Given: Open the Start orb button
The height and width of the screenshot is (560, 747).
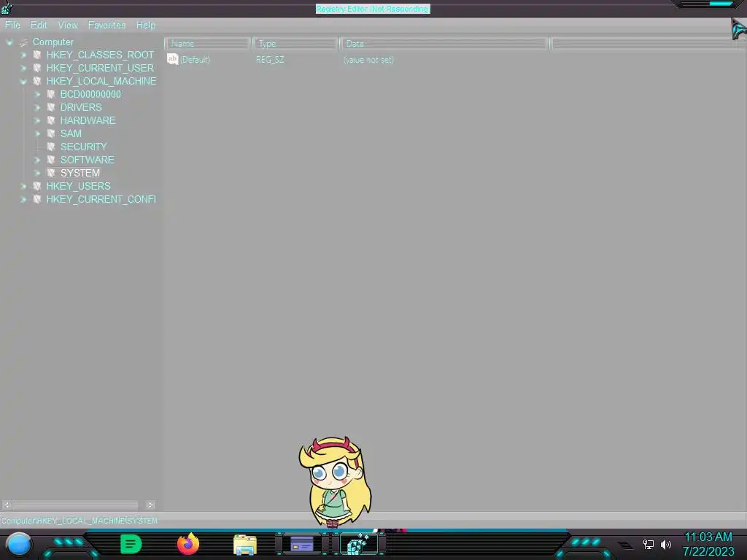Looking at the screenshot, I should click(19, 545).
